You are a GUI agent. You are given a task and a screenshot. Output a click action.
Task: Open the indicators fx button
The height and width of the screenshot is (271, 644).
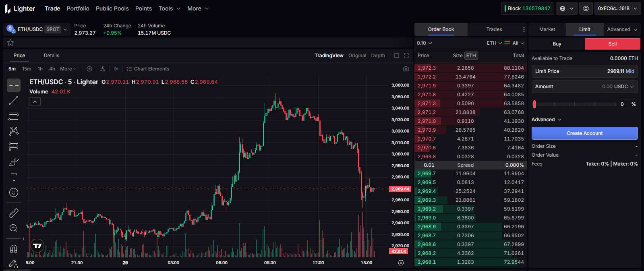coord(103,69)
